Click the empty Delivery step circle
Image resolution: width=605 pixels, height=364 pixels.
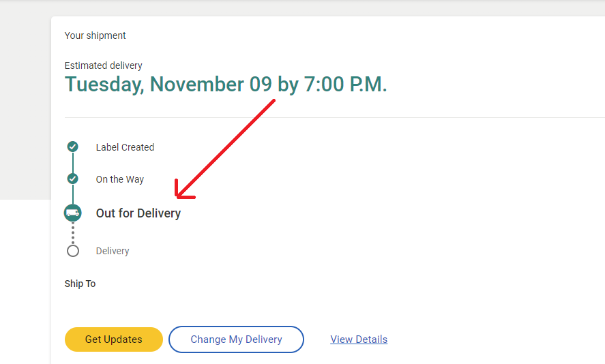pos(73,251)
